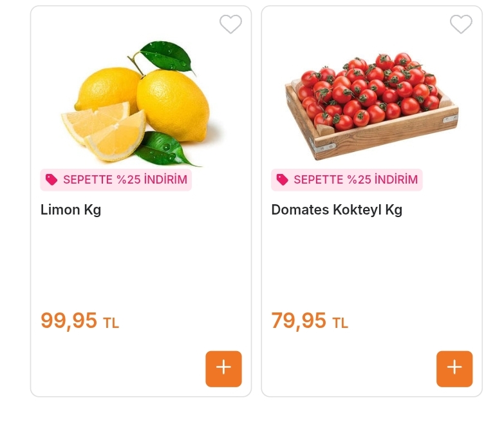Open the Limon Kg product title
The width and height of the screenshot is (504, 431).
pyautogui.click(x=71, y=210)
